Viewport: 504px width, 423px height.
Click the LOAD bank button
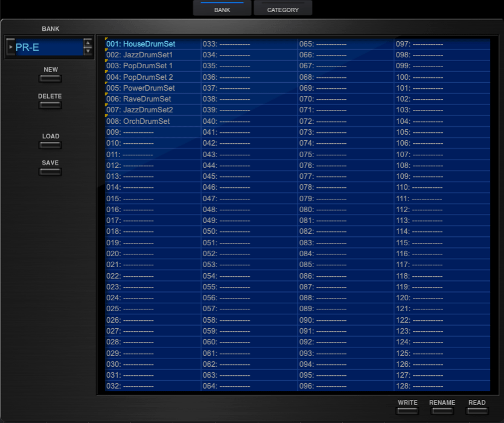(x=50, y=145)
